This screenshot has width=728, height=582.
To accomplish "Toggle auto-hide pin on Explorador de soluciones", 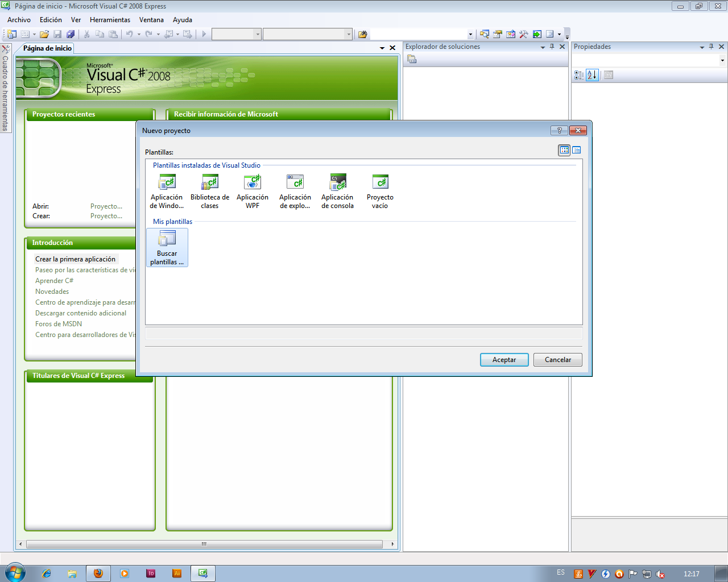I will point(552,47).
